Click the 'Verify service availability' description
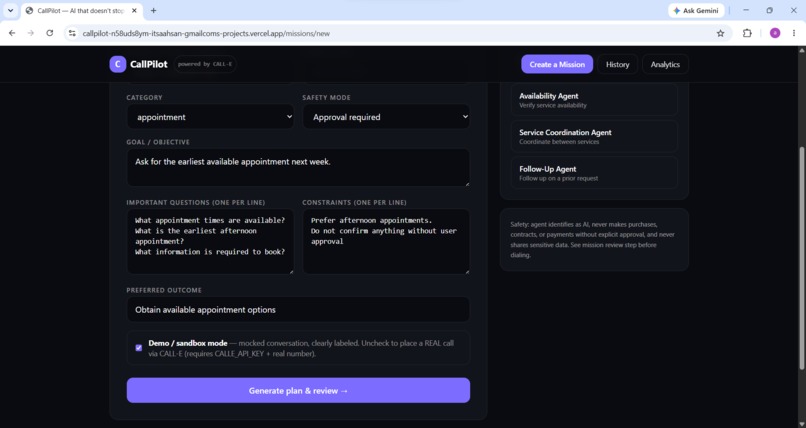The width and height of the screenshot is (806, 428). (553, 105)
